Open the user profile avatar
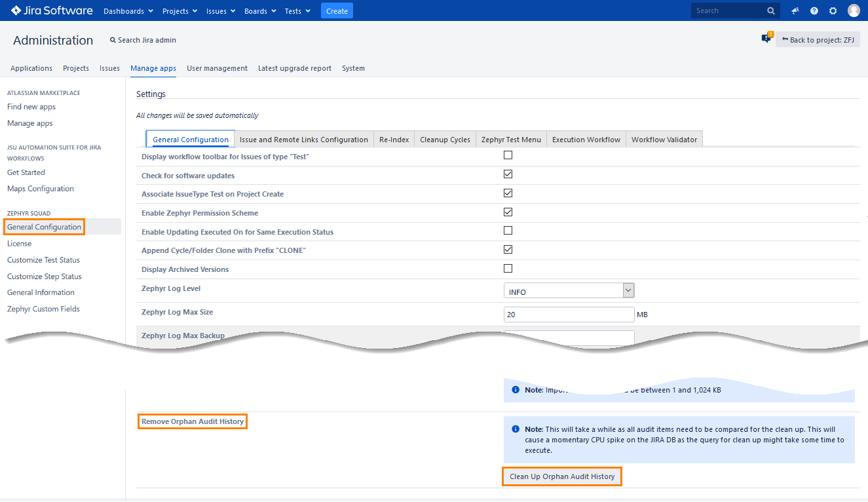Viewport: 868px width, 502px height. (854, 10)
